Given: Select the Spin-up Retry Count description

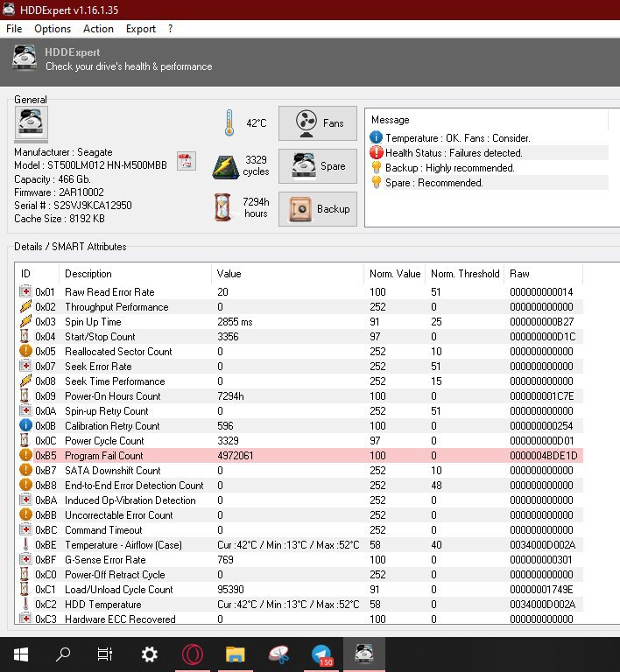Looking at the screenshot, I should click(106, 411).
